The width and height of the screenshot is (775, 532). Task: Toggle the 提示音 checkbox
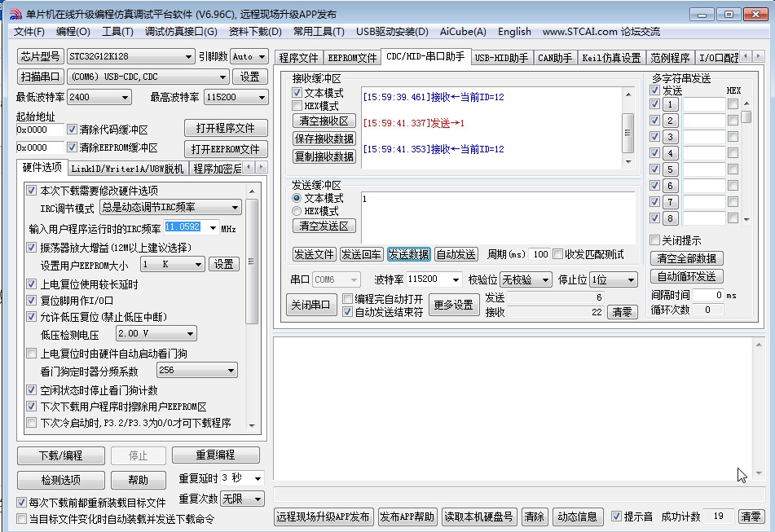pyautogui.click(x=616, y=517)
